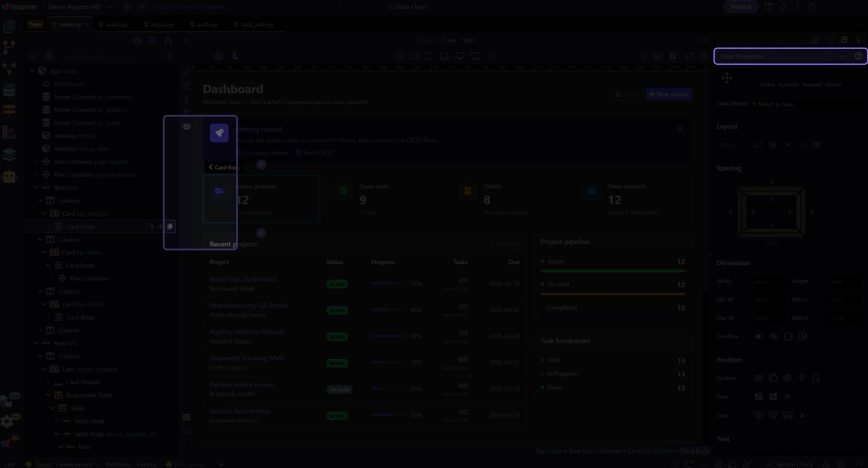Viewport: 868px width, 468px height.
Task: Switch to the Code view
Action: point(448,40)
